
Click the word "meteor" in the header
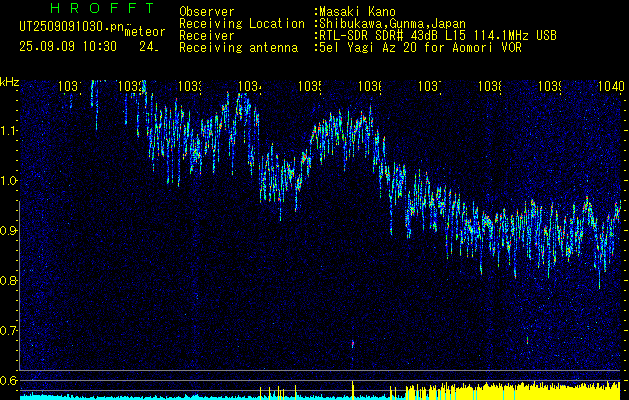[145, 31]
